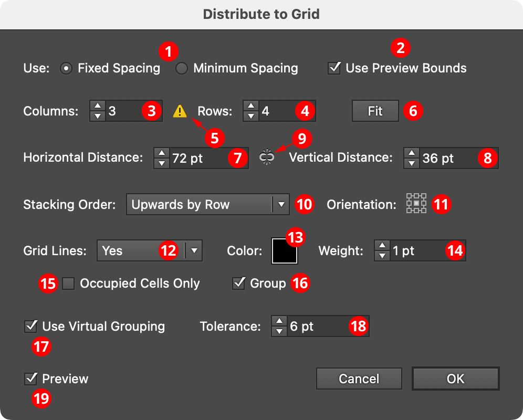Expand the Stacking Order list arrow

[x=282, y=204]
